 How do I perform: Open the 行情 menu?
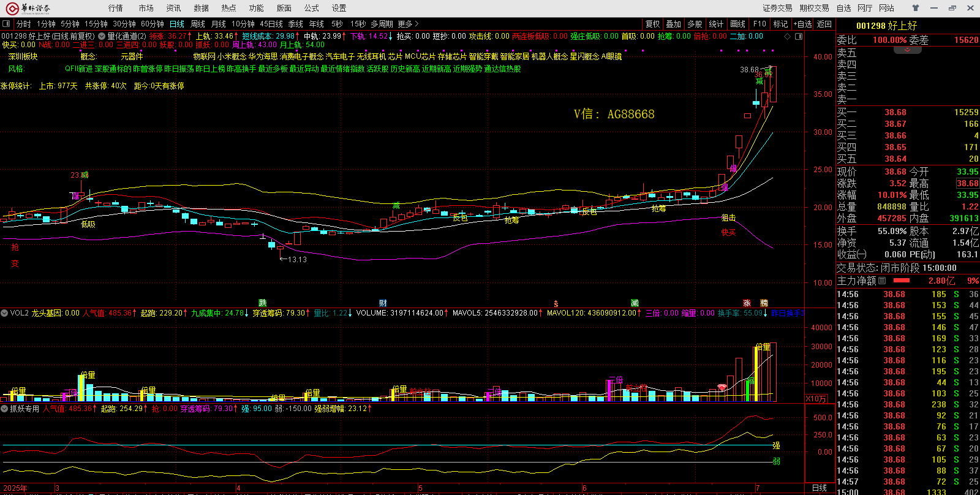[x=116, y=8]
